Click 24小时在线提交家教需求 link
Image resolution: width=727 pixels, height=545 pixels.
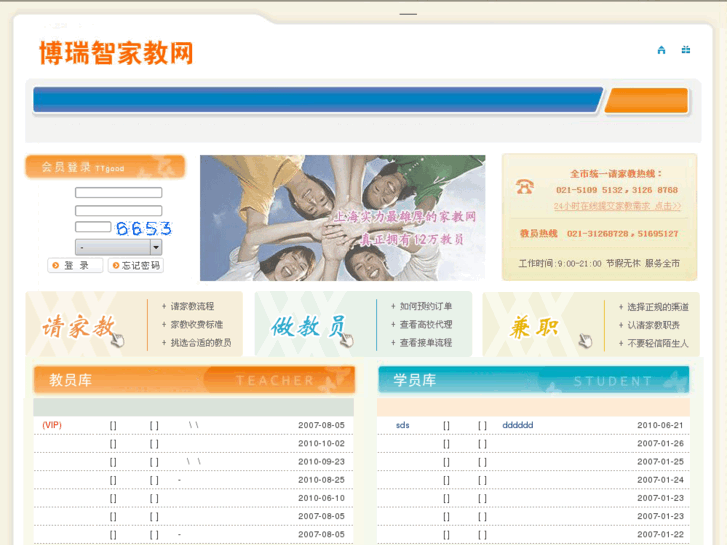(x=617, y=206)
